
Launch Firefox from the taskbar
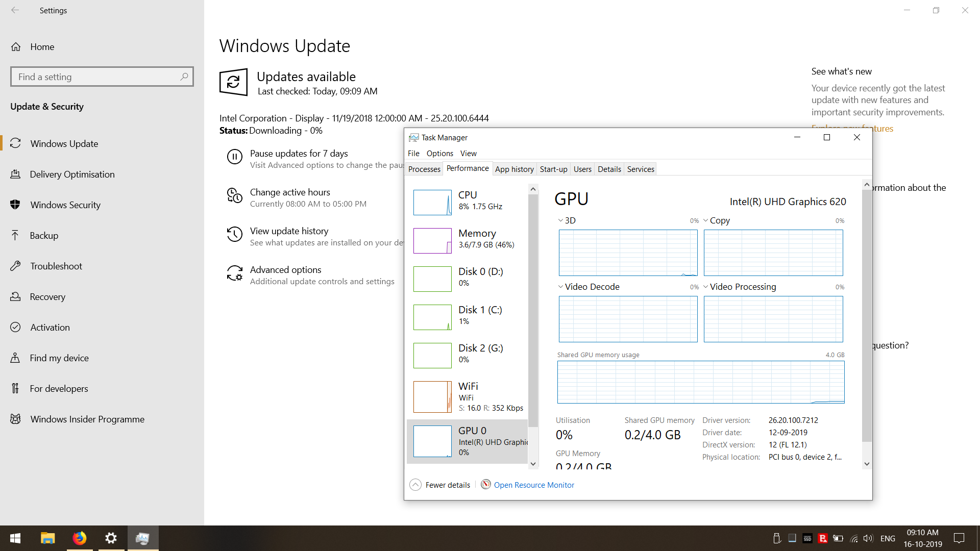pyautogui.click(x=79, y=538)
